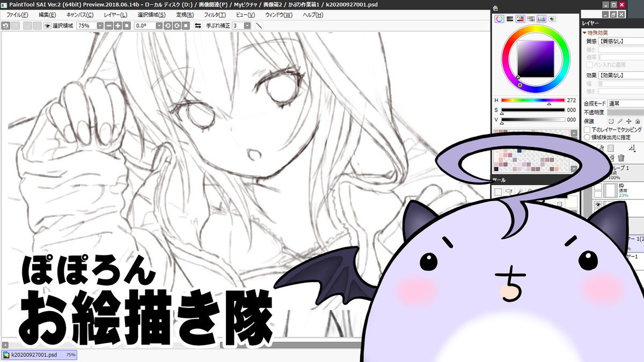
Task: Flip canvas horizontally with arrows icon
Action: coord(197,25)
